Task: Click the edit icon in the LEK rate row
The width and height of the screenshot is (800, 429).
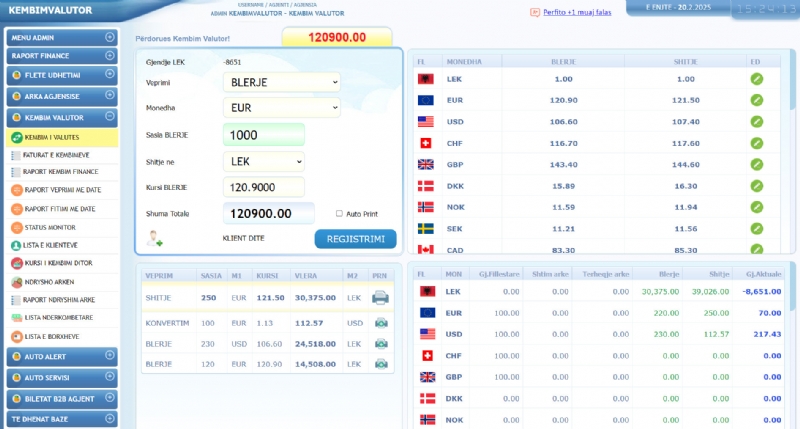Action: point(757,79)
